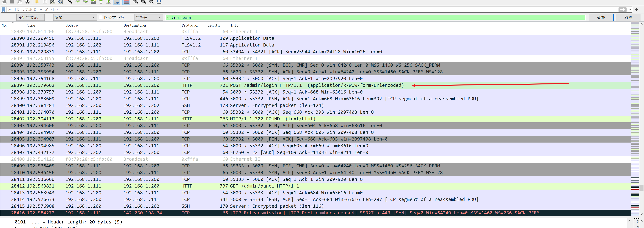Reset text to normal size
The height and width of the screenshot is (228, 644).
tap(151, 2)
